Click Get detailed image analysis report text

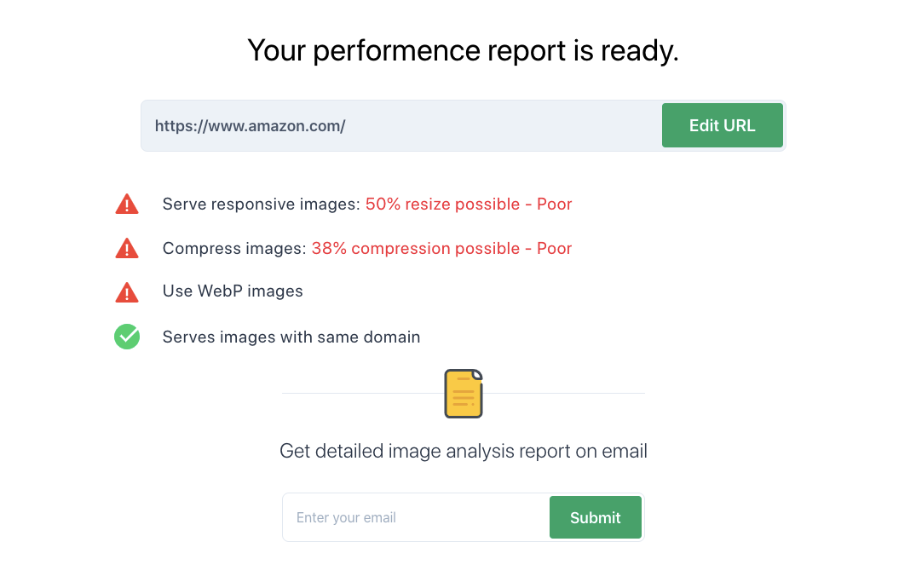[464, 452]
